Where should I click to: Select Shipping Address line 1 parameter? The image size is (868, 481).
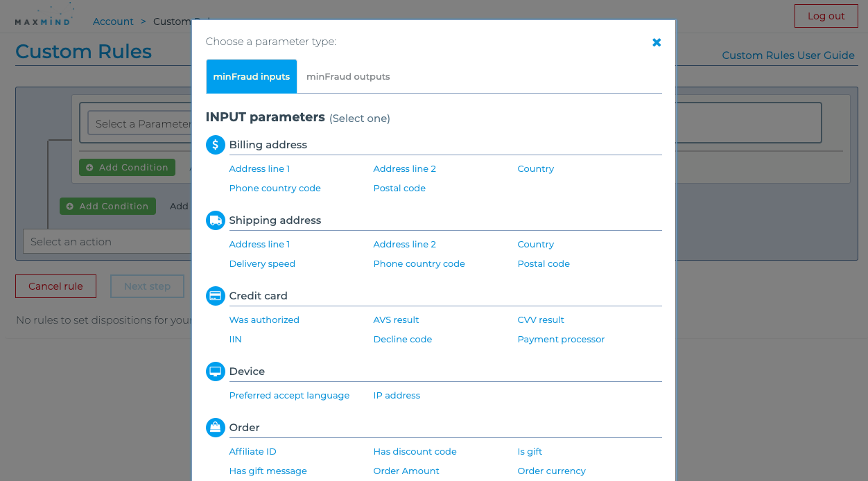259,244
